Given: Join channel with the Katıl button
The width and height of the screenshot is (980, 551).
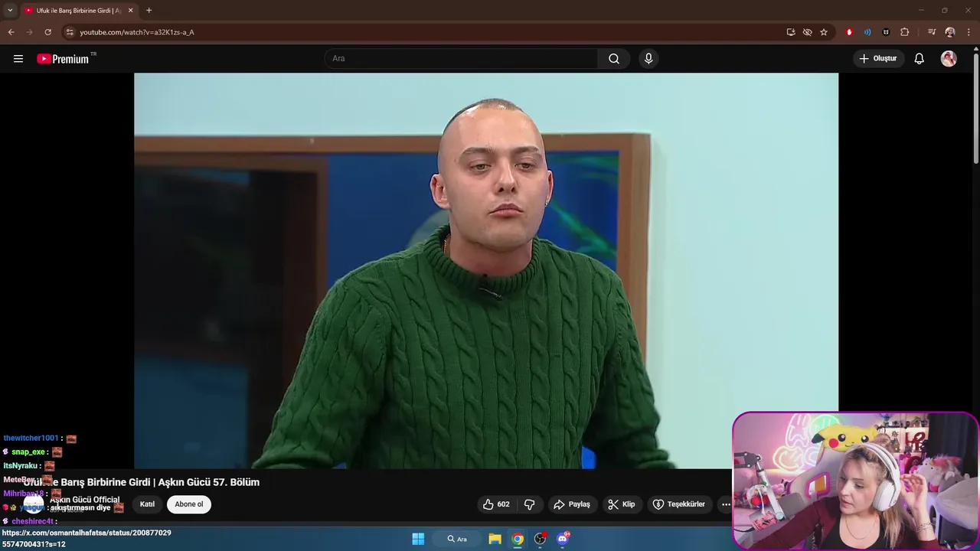Looking at the screenshot, I should tap(147, 504).
